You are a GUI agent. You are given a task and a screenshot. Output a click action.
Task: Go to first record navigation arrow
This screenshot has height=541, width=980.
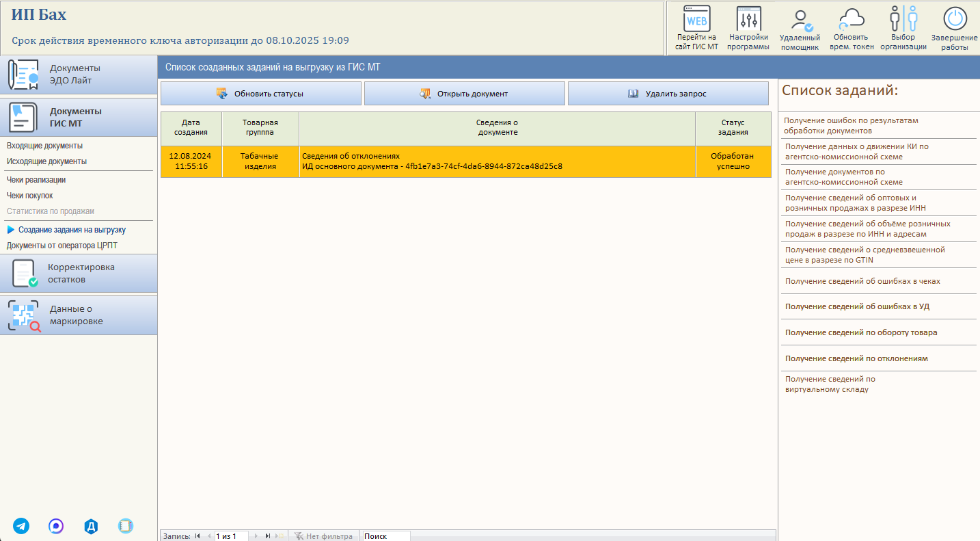(198, 536)
